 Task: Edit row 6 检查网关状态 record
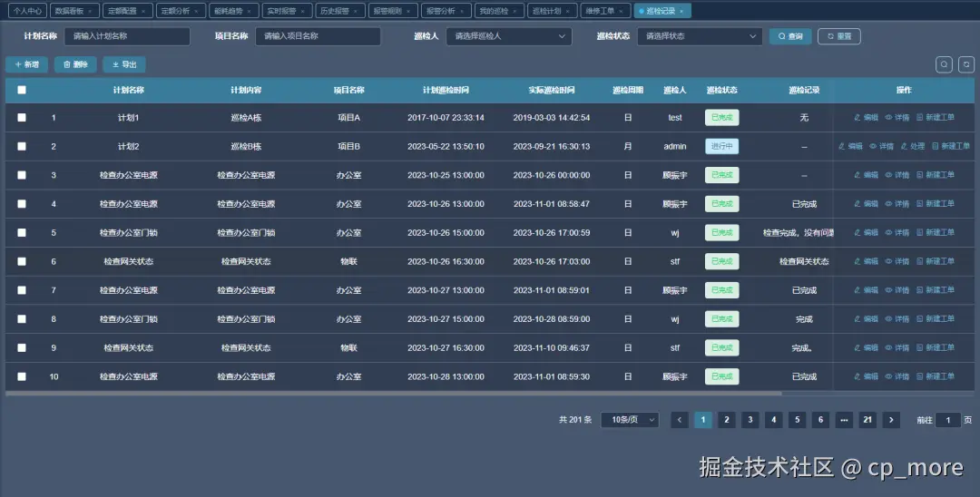[x=867, y=261]
